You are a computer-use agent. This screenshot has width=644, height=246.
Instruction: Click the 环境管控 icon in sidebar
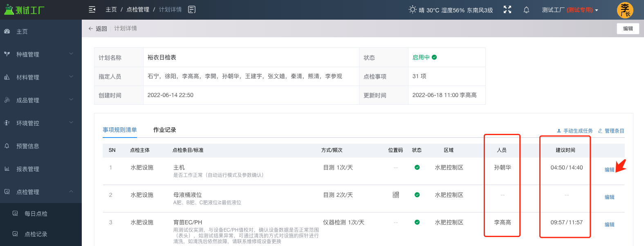(x=7, y=123)
